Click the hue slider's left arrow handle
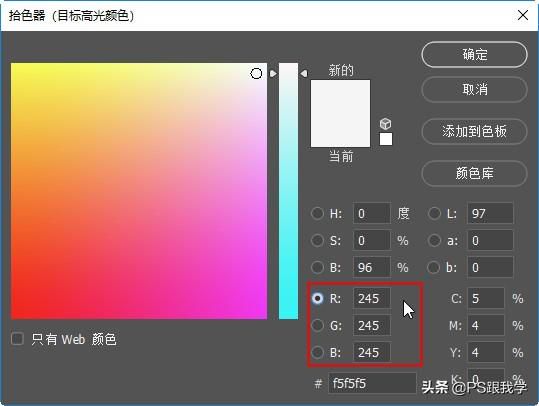This screenshot has width=539, height=406. [x=273, y=74]
